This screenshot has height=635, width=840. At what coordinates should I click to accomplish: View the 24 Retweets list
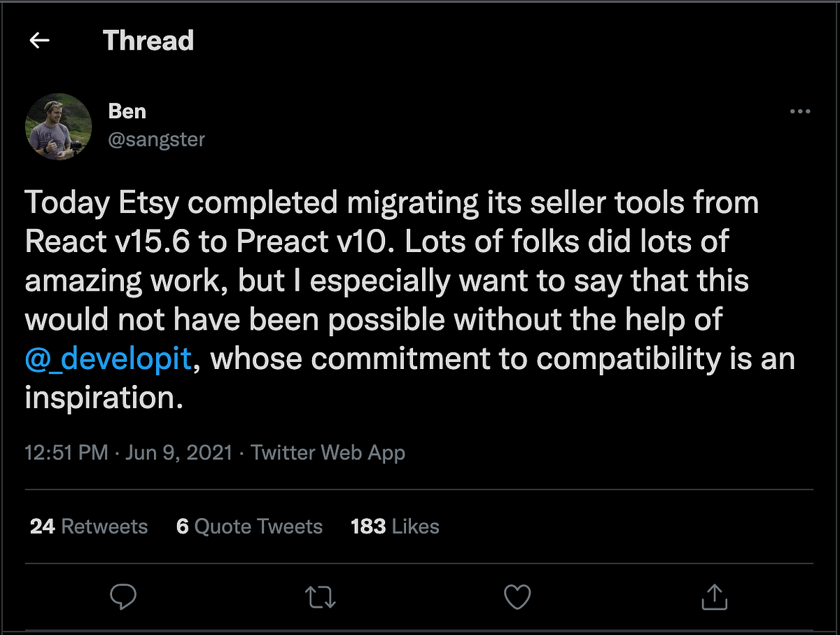pyautogui.click(x=88, y=526)
